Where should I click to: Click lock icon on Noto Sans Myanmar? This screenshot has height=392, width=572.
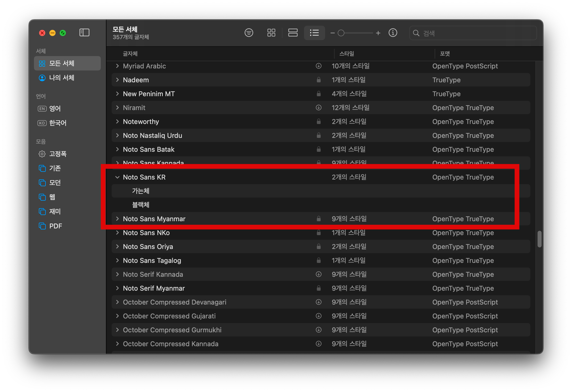318,219
